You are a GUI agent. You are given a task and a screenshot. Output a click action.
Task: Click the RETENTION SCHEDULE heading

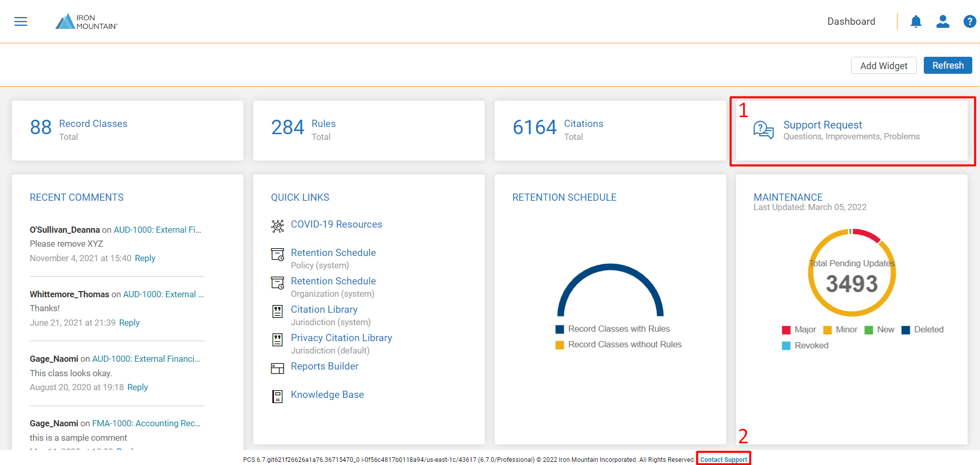click(564, 197)
